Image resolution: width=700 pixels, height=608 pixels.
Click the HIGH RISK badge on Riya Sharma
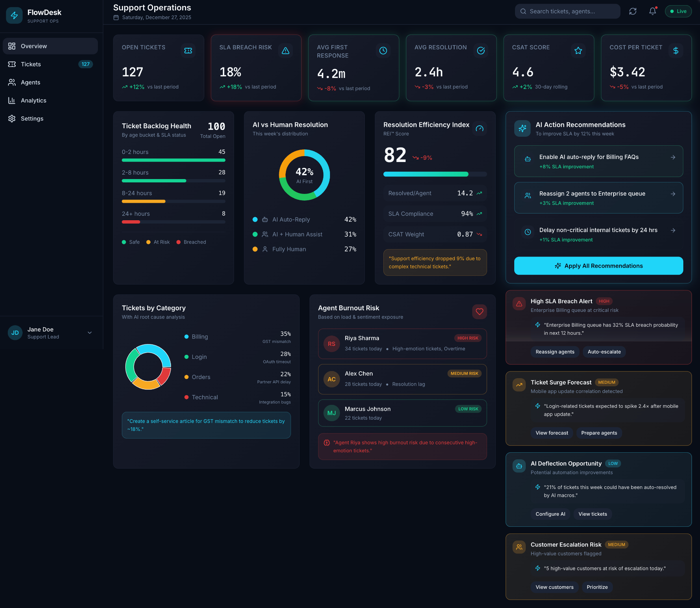[468, 338]
